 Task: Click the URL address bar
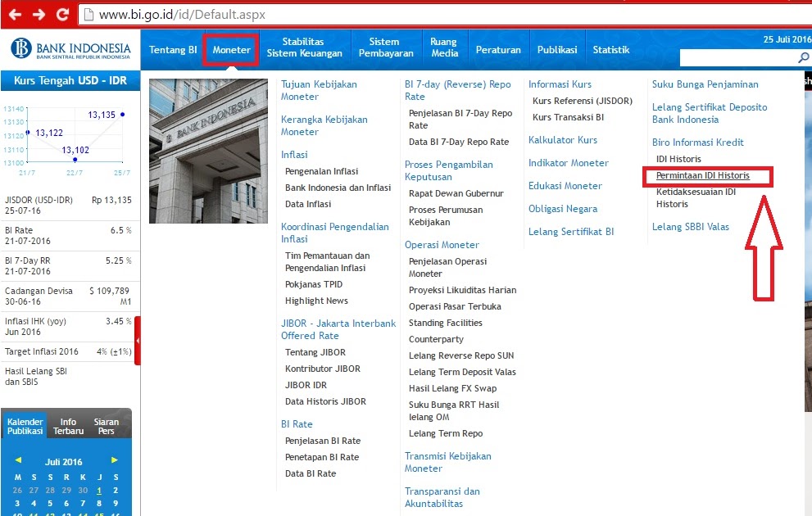click(x=446, y=15)
